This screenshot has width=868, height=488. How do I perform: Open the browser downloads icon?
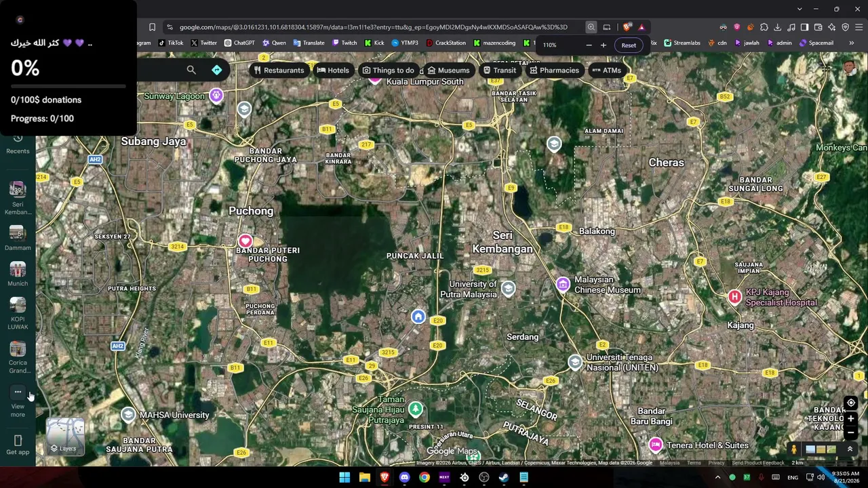tap(777, 27)
